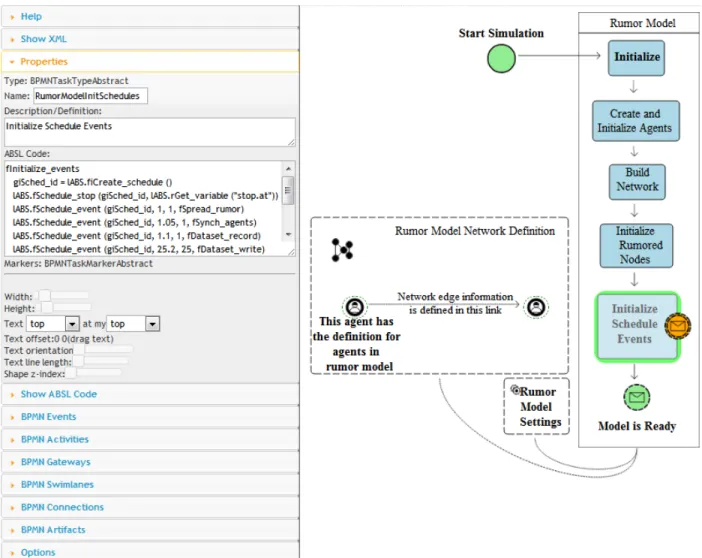Click the 'Model is Ready' label
702x558 pixels.
637,426
